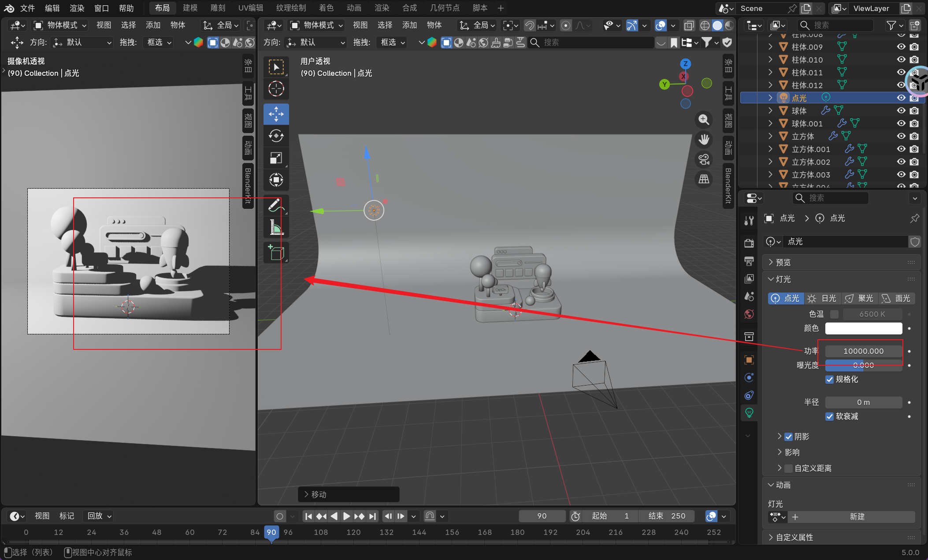Viewport: 928px width, 560px height.
Task: Uncheck the 规格化 checkbox
Action: coord(829,379)
